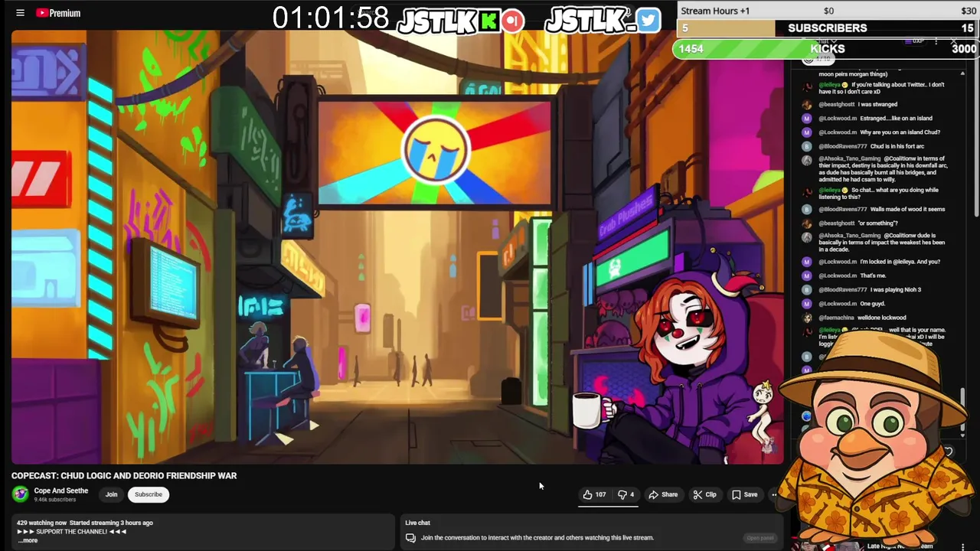Click @faernachina avatar in chat
Viewport: 980px width, 551px height.
pos(806,318)
